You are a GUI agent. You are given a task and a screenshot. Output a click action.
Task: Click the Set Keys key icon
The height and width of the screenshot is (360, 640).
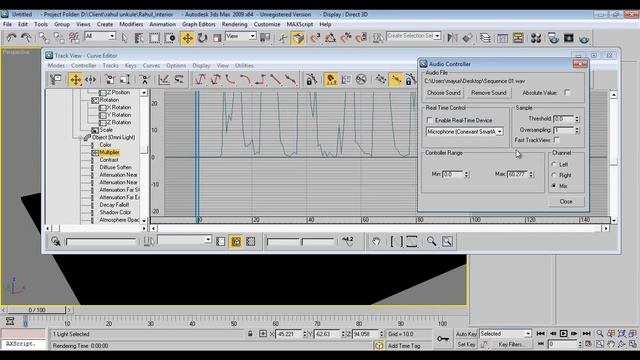[443, 339]
